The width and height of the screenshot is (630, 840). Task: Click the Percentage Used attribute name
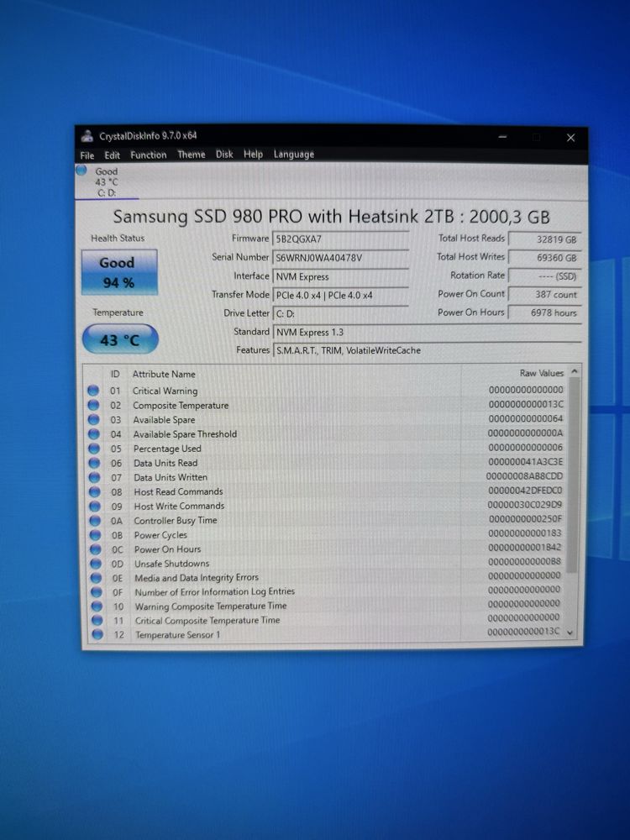[x=167, y=449]
